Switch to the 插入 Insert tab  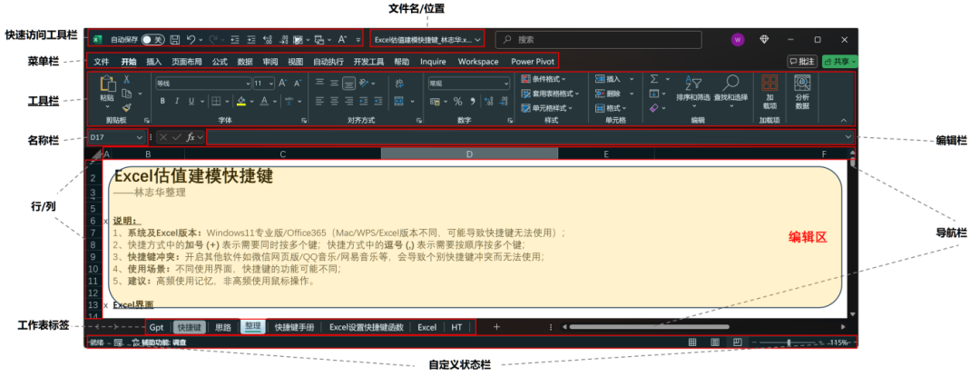pos(153,62)
